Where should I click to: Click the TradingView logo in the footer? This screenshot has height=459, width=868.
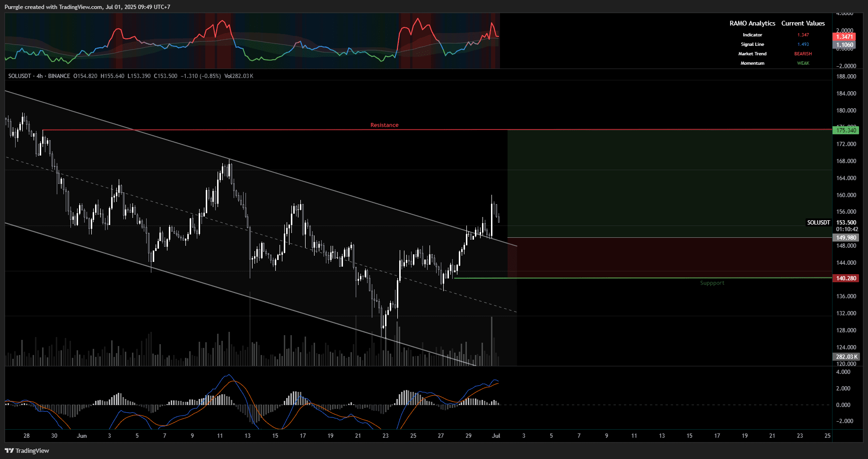pyautogui.click(x=27, y=450)
